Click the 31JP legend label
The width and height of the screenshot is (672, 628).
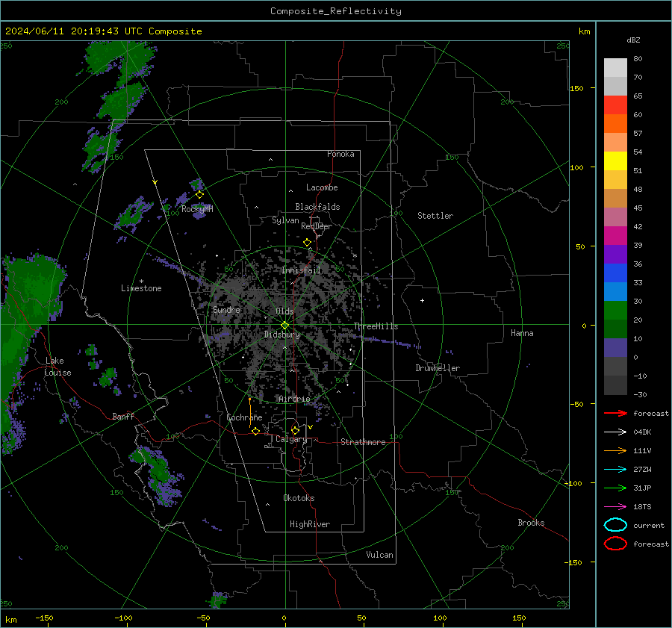point(642,488)
